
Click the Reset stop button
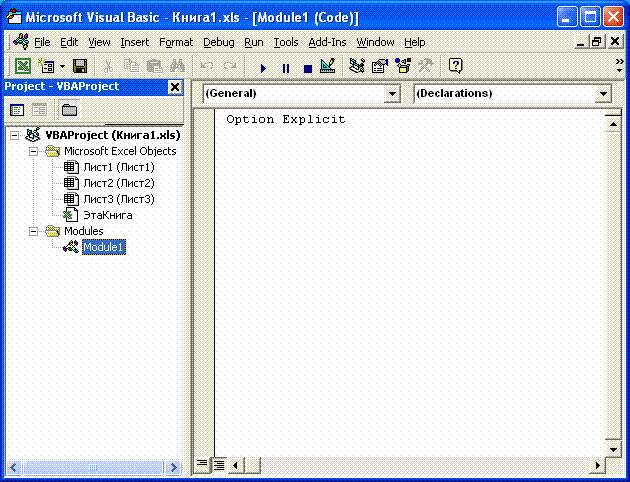(308, 68)
